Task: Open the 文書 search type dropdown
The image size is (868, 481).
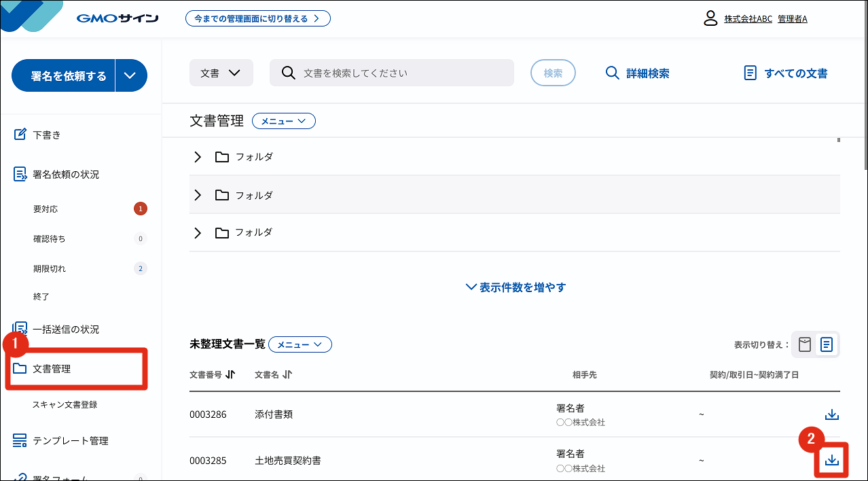Action: coord(221,73)
